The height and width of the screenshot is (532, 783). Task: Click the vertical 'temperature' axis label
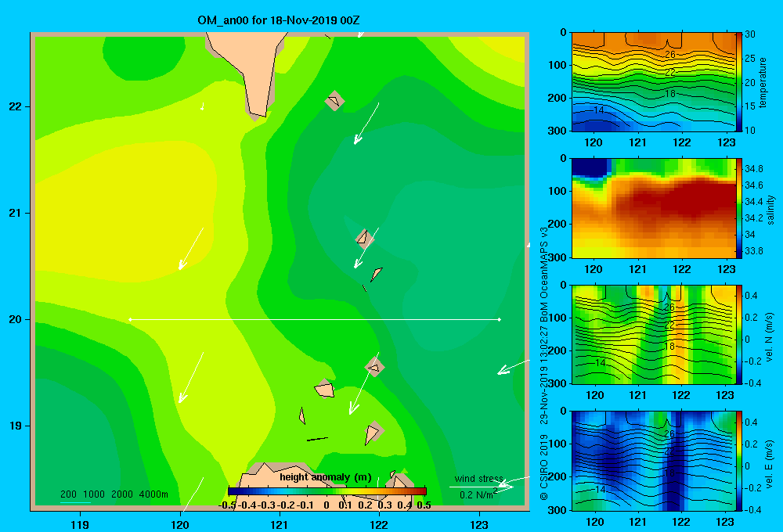click(x=763, y=82)
